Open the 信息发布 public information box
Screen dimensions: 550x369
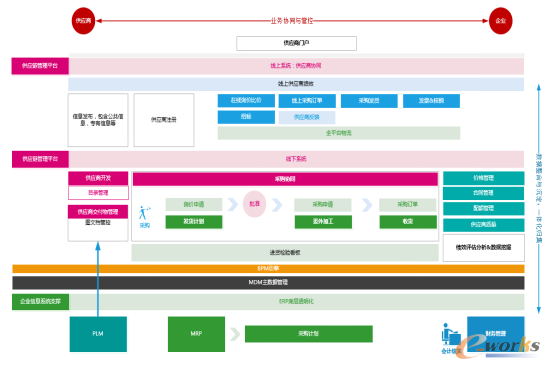pos(98,120)
